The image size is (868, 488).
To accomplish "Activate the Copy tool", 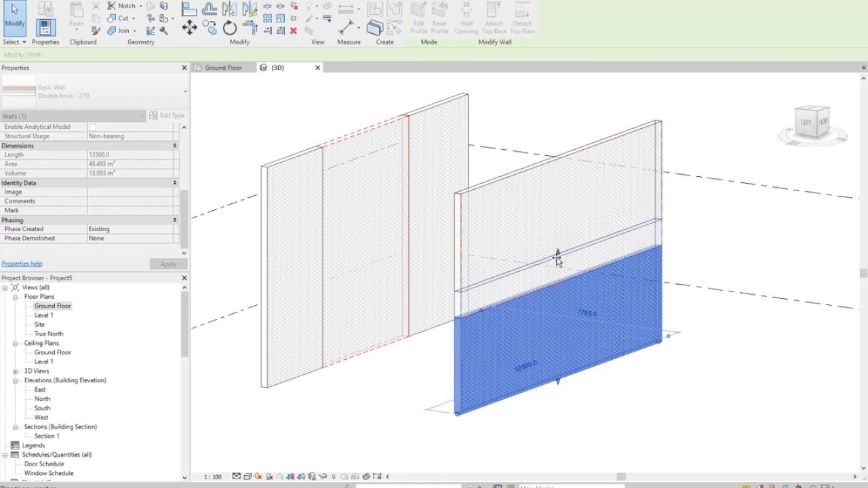I will tap(210, 28).
